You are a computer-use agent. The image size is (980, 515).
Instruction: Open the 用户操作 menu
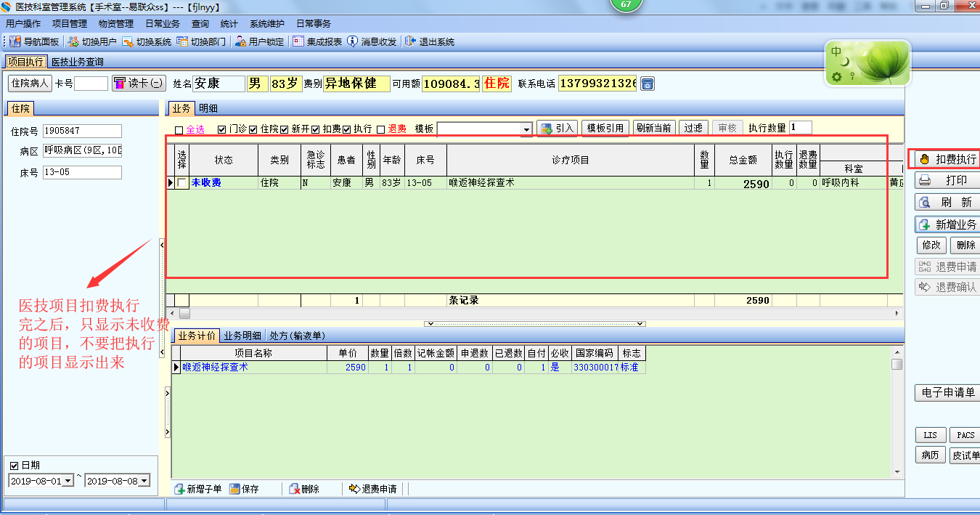pos(23,23)
